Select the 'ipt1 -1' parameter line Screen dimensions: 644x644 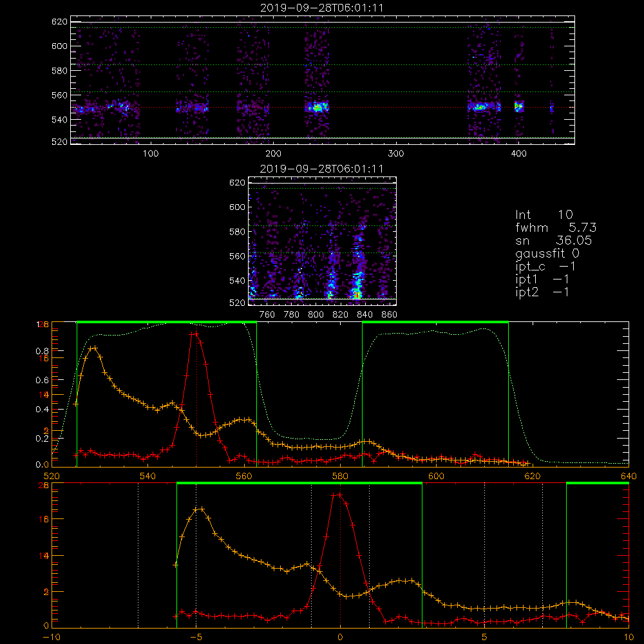542,279
